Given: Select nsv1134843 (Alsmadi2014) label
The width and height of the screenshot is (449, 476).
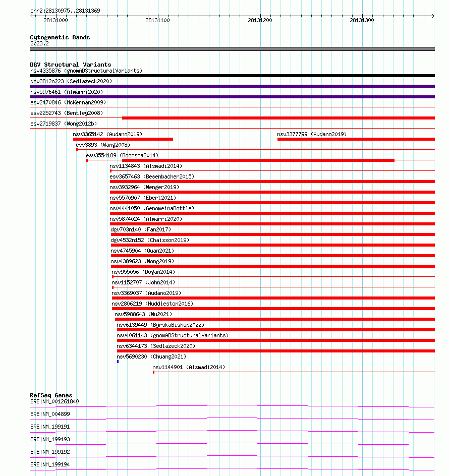Looking at the screenshot, I should [x=146, y=166].
